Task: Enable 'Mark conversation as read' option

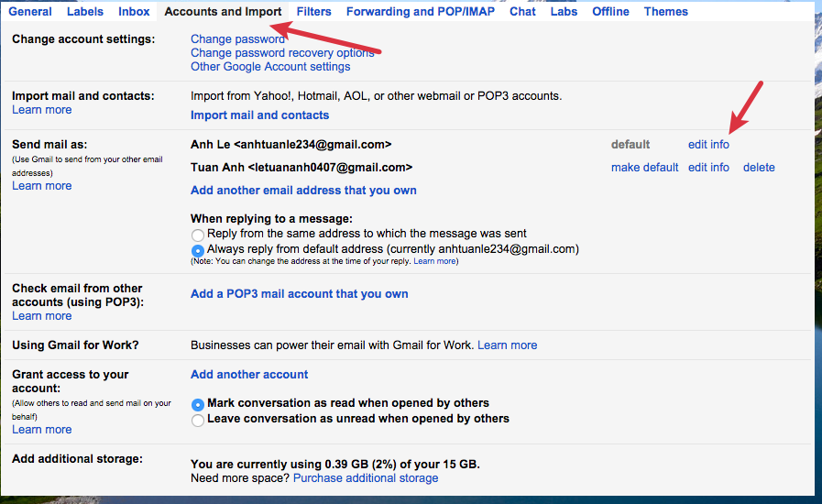Action: 198,404
